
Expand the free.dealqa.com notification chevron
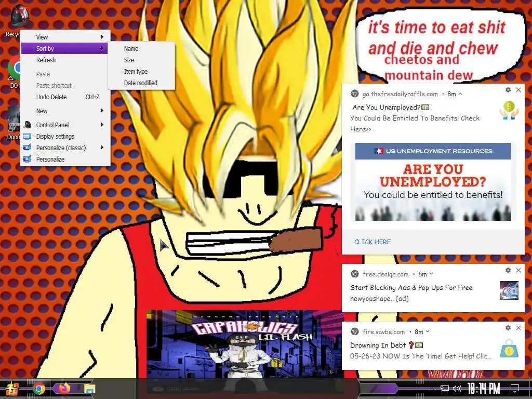click(431, 274)
